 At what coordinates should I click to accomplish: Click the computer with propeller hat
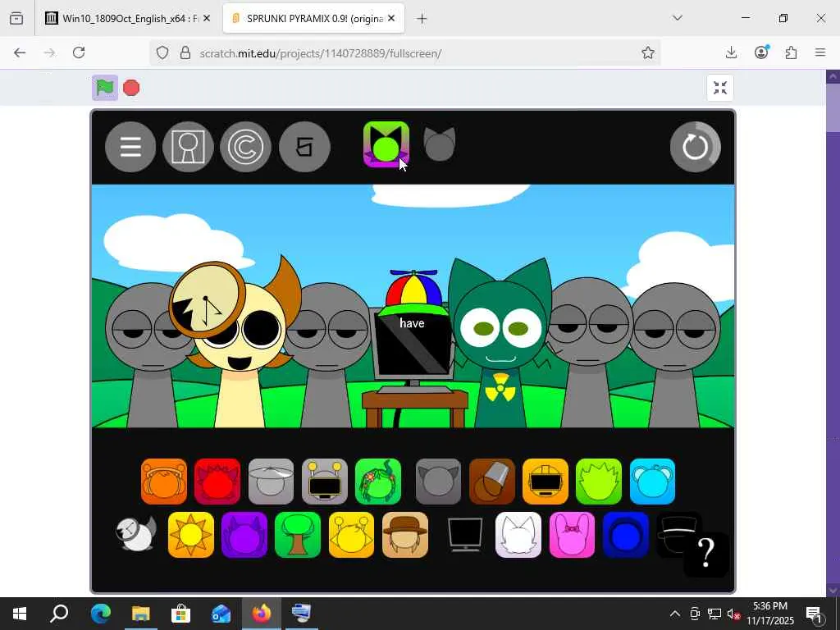click(x=413, y=348)
